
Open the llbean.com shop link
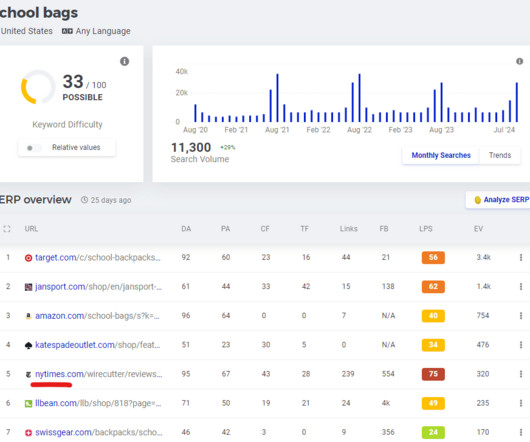point(98,403)
